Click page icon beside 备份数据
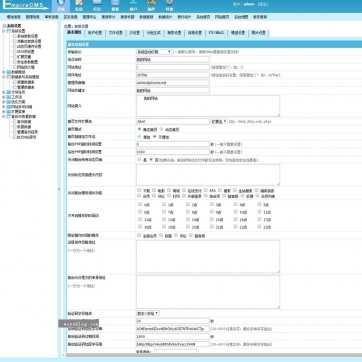The width and height of the screenshot is (362, 362). tap(15, 122)
